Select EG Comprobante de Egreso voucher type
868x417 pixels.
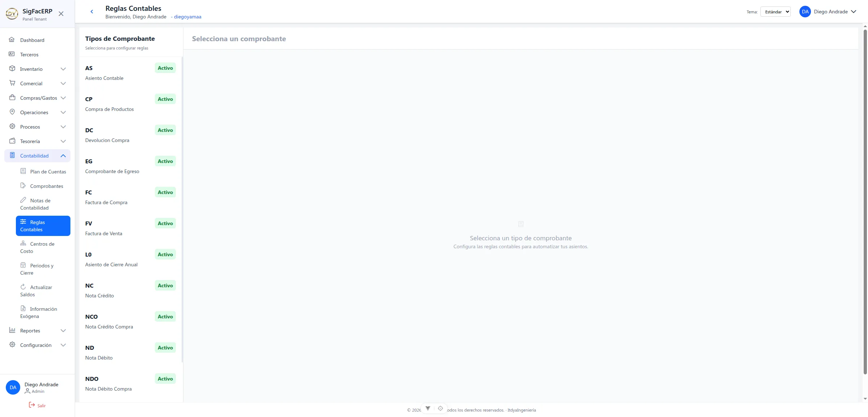click(x=130, y=166)
